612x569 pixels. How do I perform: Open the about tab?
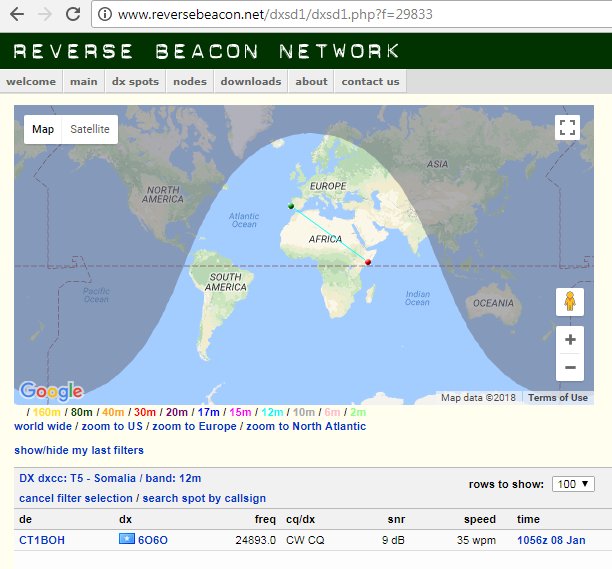click(x=311, y=82)
